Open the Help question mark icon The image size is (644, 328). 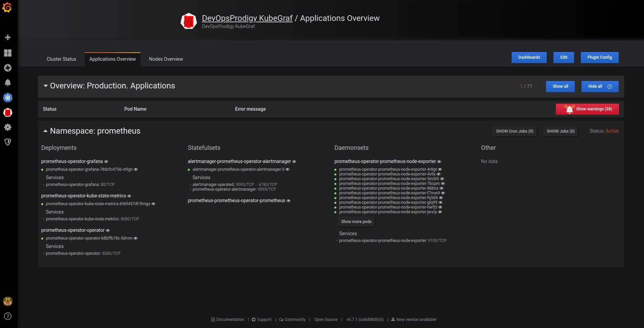(x=8, y=316)
